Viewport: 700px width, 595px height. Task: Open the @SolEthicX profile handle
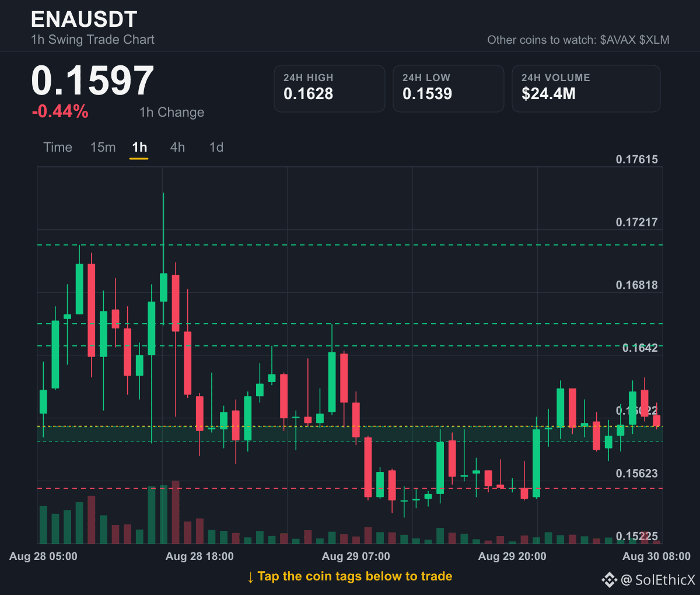pos(658,579)
